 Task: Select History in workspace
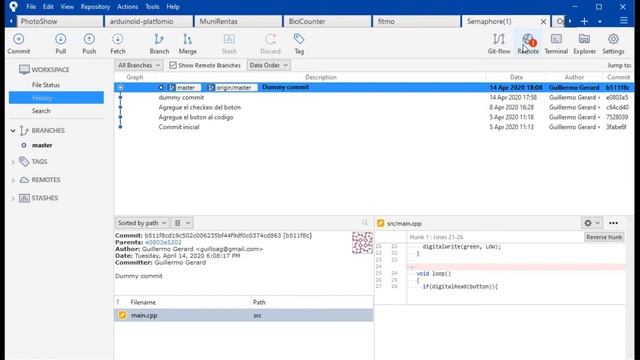(56, 98)
